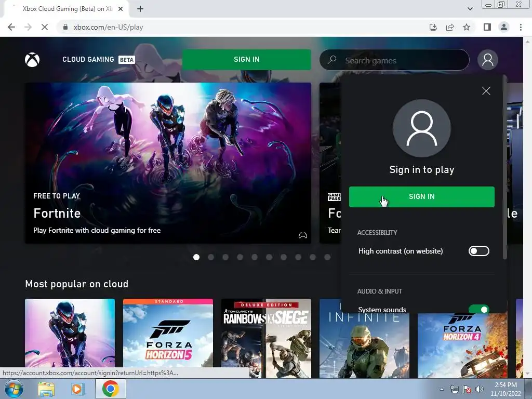532x399 pixels.
Task: Click the address bar URL
Action: pyautogui.click(x=108, y=27)
